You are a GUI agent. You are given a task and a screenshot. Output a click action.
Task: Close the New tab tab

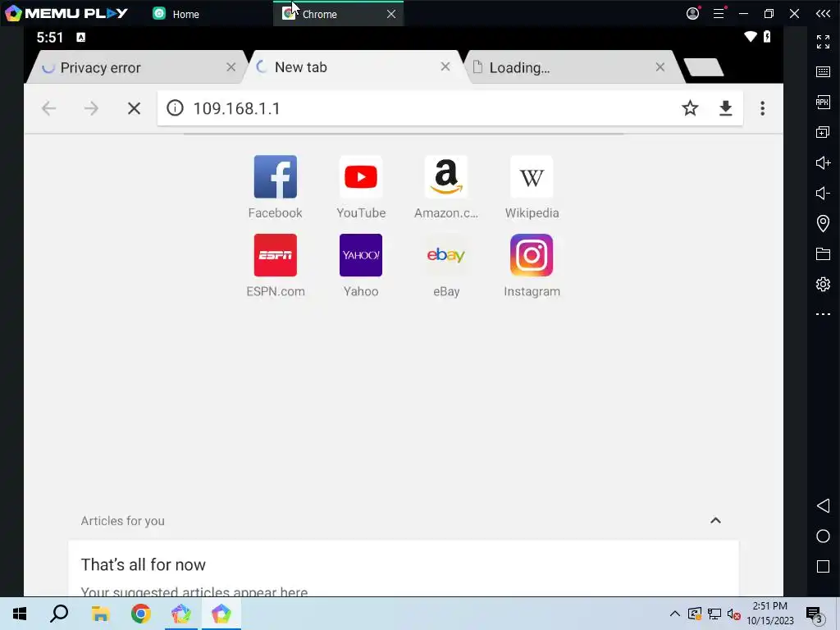click(x=445, y=66)
